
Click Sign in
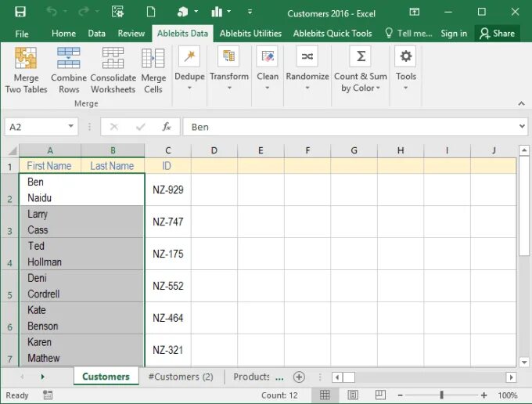pos(454,33)
